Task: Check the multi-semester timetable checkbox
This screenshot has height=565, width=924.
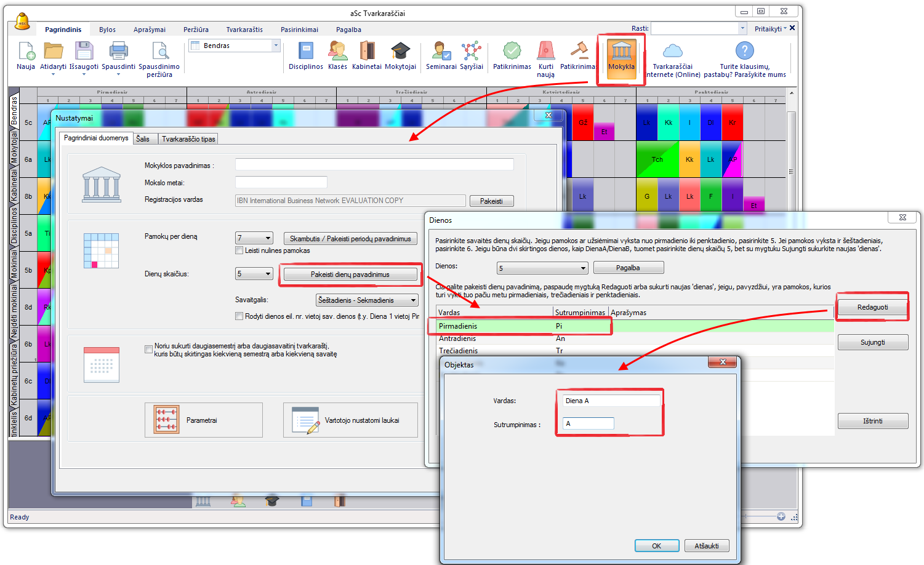Action: [148, 349]
